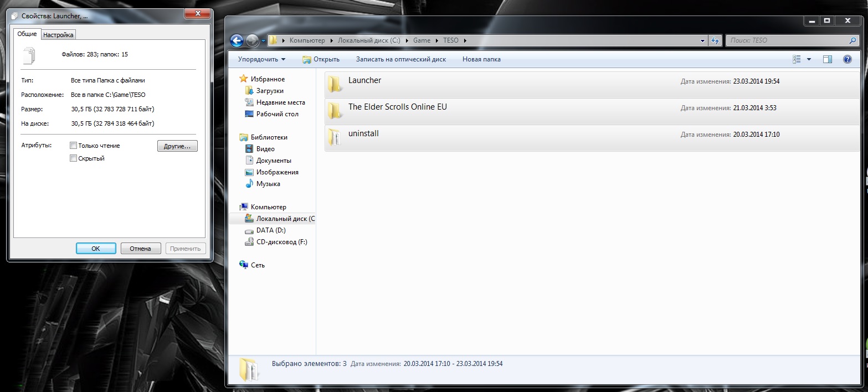The image size is (868, 392).
Task: Click Отмена in the Properties dialog
Action: tap(141, 249)
